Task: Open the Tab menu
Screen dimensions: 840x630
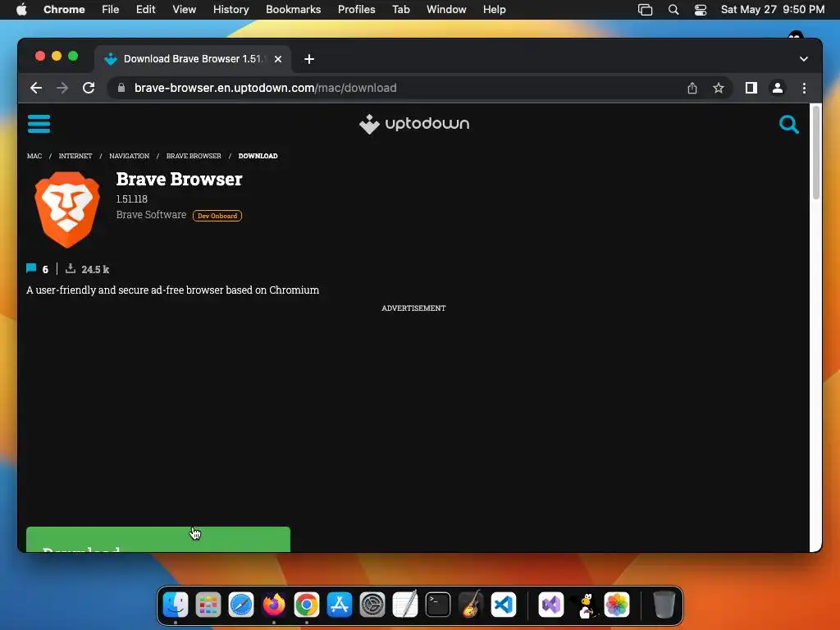Action: pyautogui.click(x=400, y=10)
